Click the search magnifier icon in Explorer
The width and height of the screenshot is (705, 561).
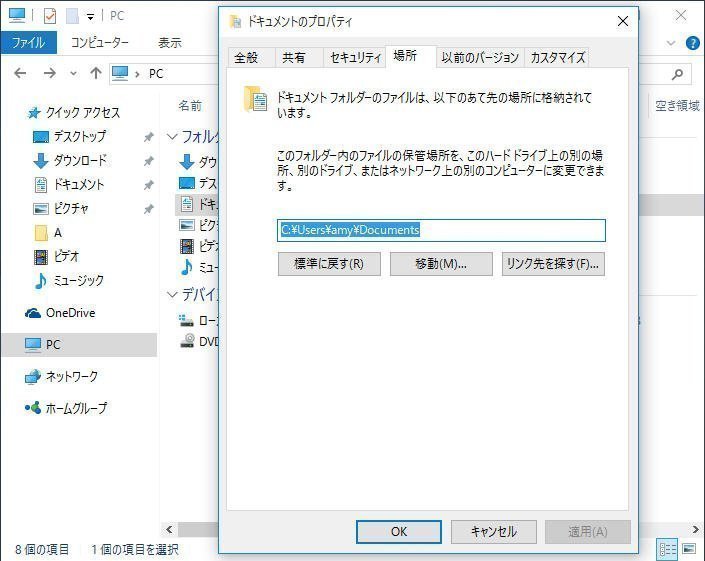coord(677,74)
